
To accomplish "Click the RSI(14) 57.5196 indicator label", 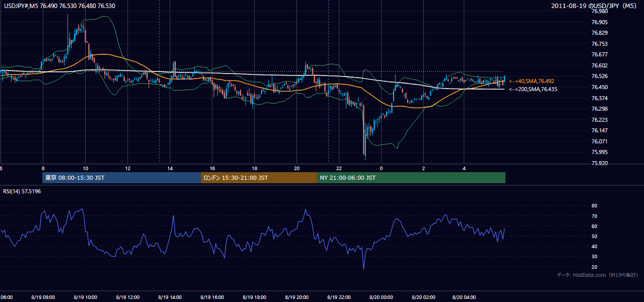I will (x=22, y=192).
